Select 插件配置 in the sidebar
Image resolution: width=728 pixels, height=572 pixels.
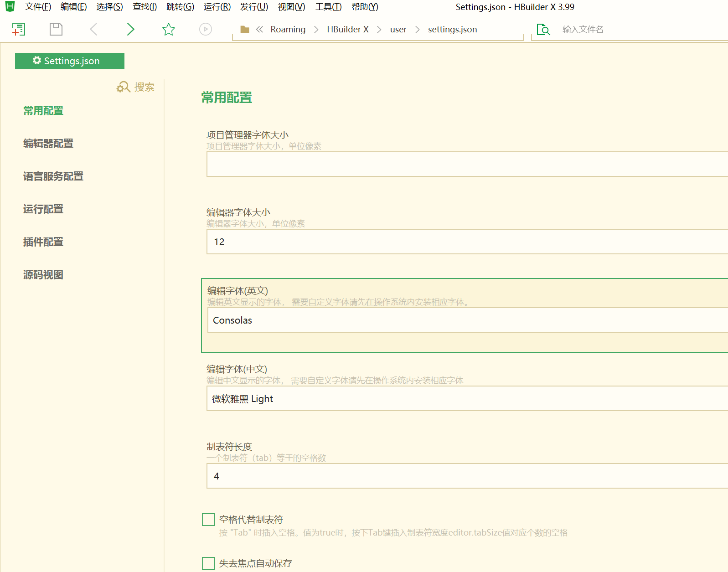(x=43, y=242)
